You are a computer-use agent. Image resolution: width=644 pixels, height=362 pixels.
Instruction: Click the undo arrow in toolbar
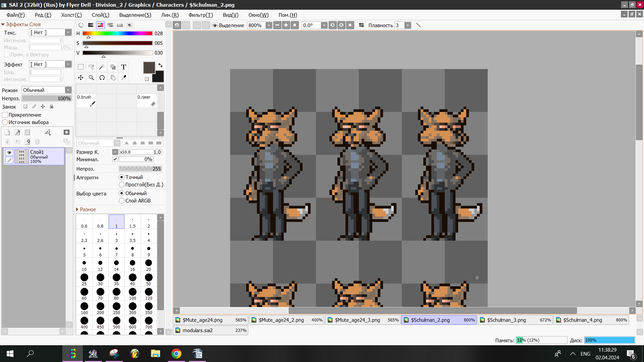pos(177,25)
